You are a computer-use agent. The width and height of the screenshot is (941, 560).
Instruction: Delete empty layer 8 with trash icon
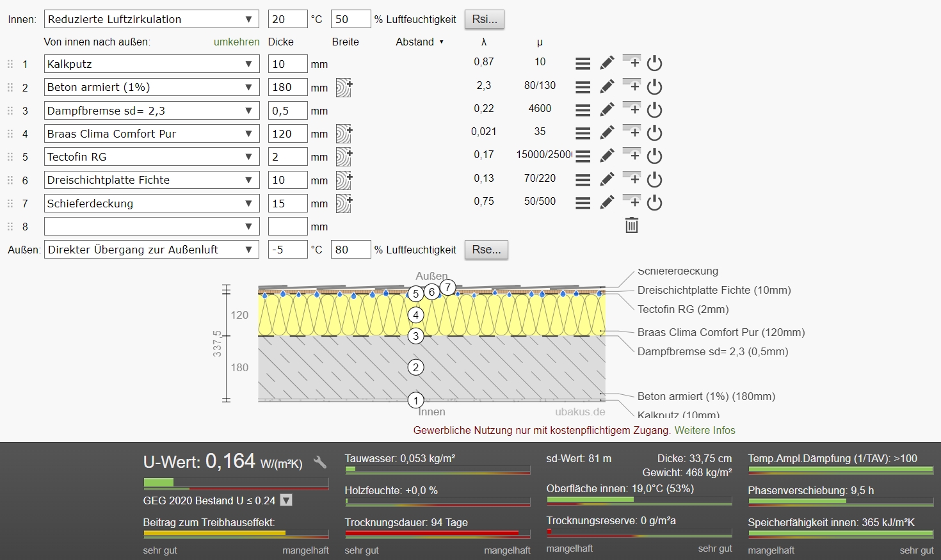[632, 225]
